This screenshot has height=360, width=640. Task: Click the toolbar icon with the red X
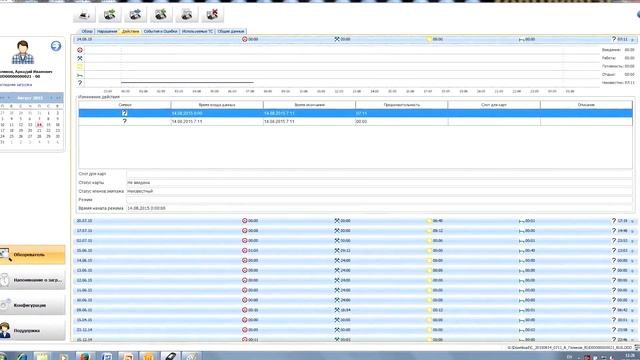tap(212, 15)
